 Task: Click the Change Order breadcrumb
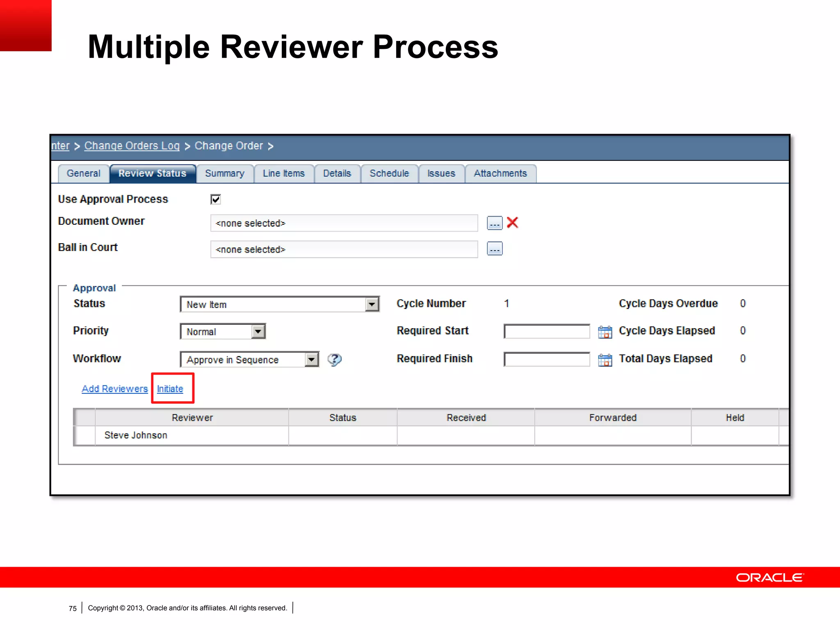click(229, 146)
